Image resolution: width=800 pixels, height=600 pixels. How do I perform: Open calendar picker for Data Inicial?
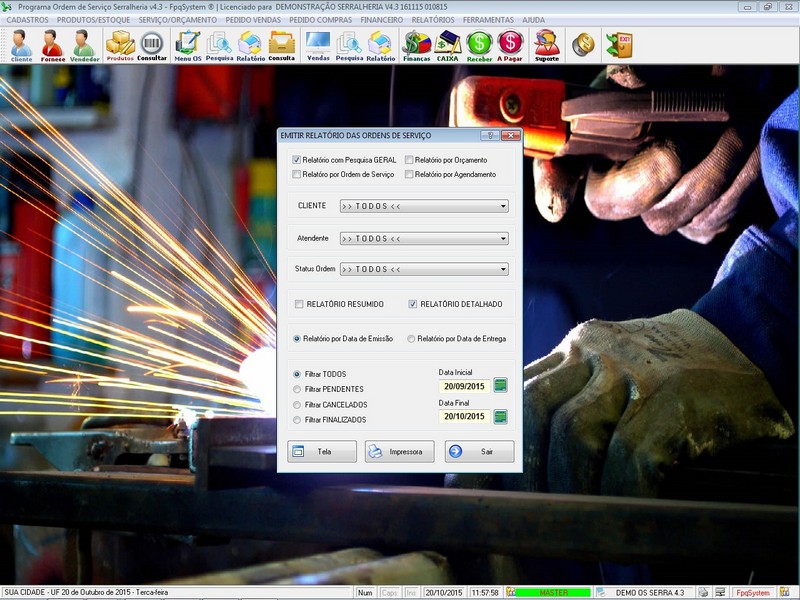click(500, 385)
